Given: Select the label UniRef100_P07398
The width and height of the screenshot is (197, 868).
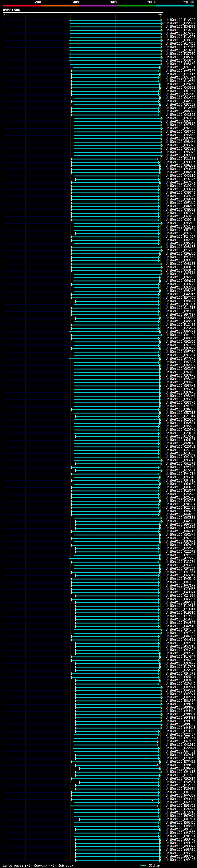Looking at the screenshot, I should (x=180, y=362).
